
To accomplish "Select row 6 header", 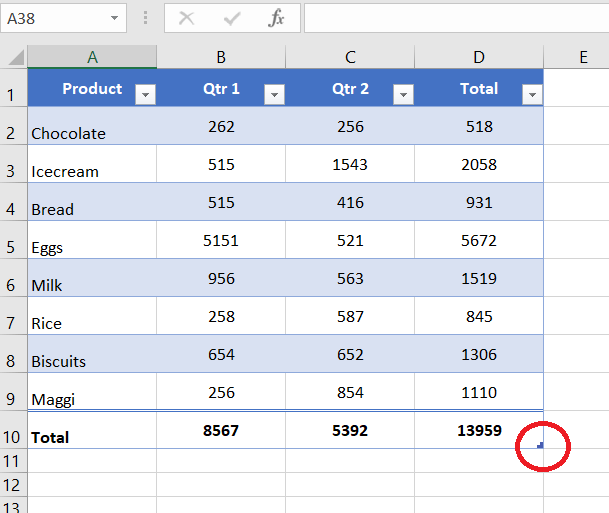I will 14,278.
